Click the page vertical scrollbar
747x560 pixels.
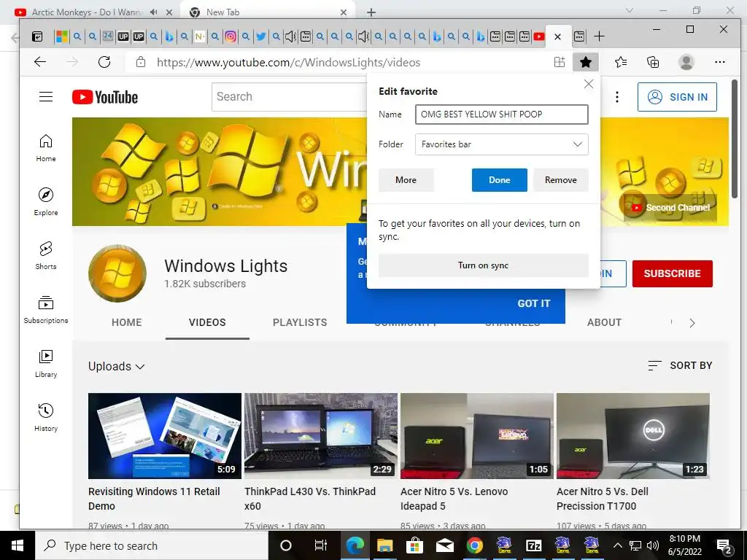734,138
